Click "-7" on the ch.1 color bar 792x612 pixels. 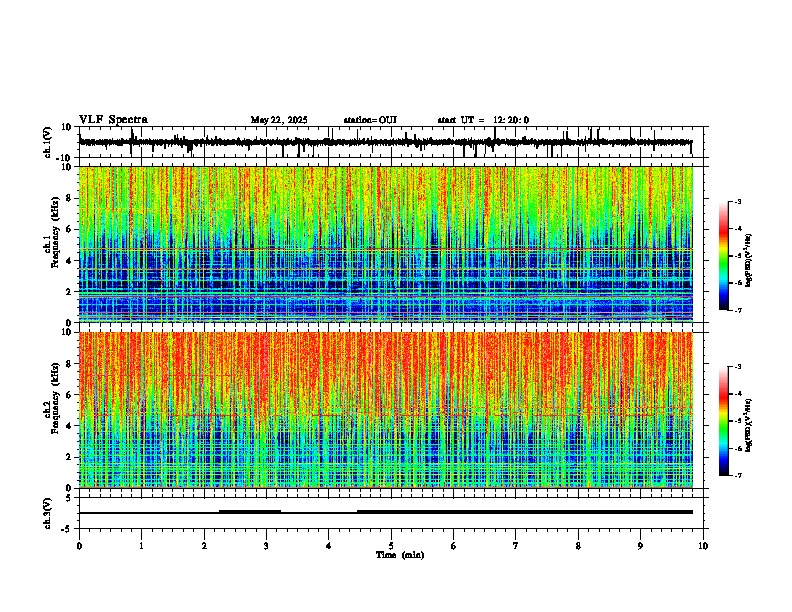point(737,310)
